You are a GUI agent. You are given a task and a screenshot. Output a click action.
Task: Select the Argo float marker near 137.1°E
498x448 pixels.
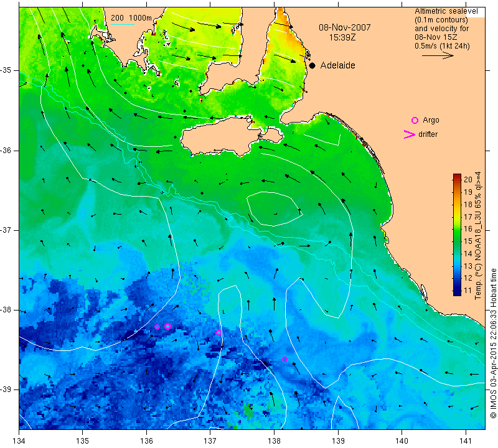coord(218,332)
